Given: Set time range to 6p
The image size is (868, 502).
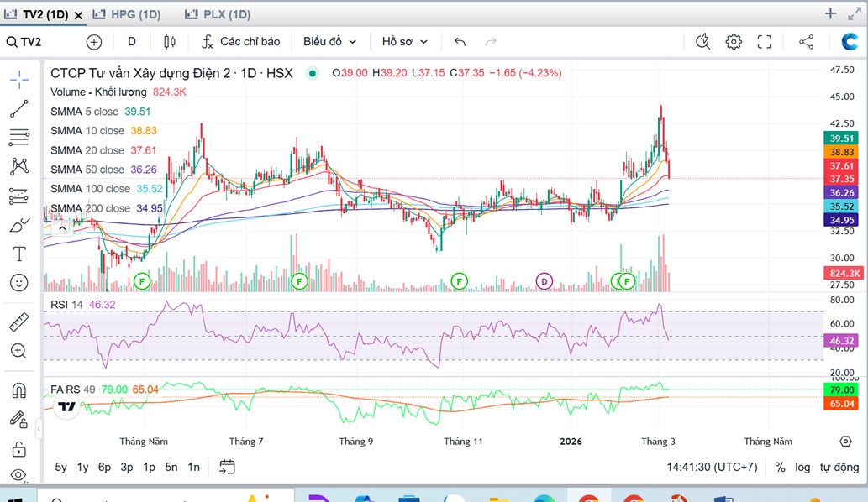Looking at the screenshot, I should pyautogui.click(x=104, y=467).
